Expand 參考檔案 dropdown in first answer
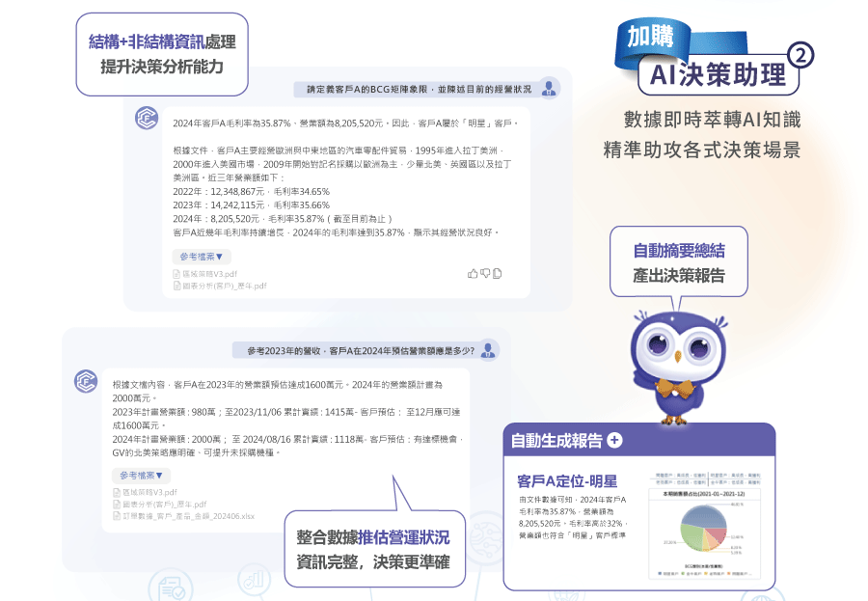 coord(202,257)
